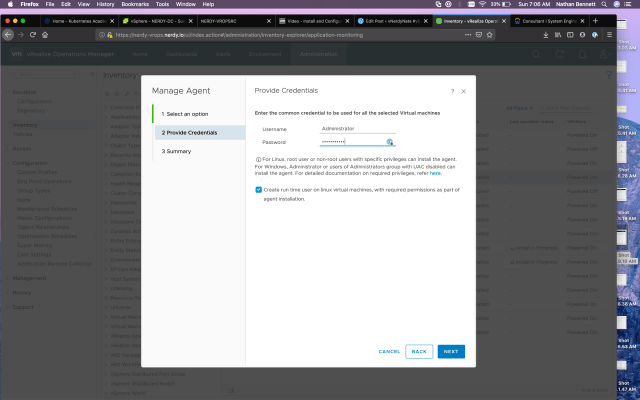This screenshot has width=640, height=400.
Task: Close the vSphere - NERDY-DC tab
Action: coord(190,21)
